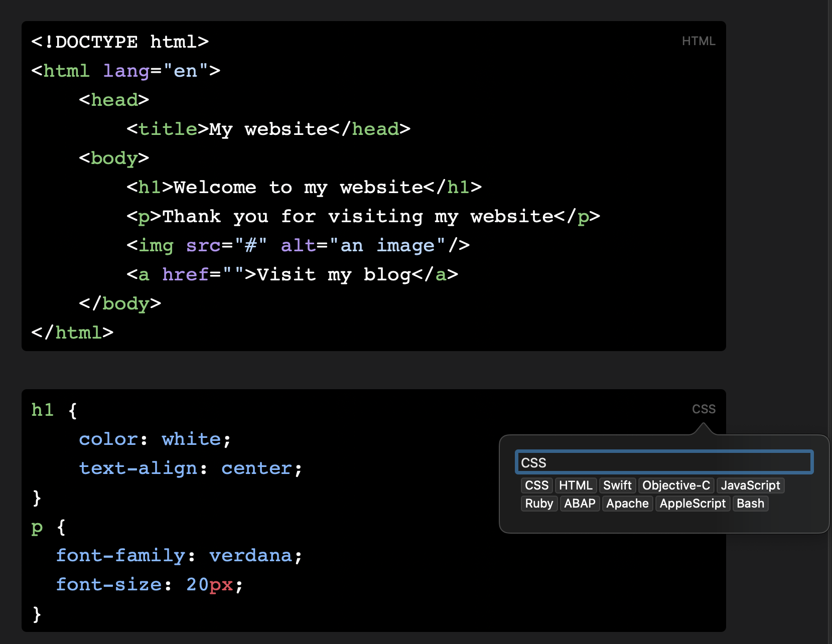Click the 'Welcome to my website' heading text

pos(298,188)
